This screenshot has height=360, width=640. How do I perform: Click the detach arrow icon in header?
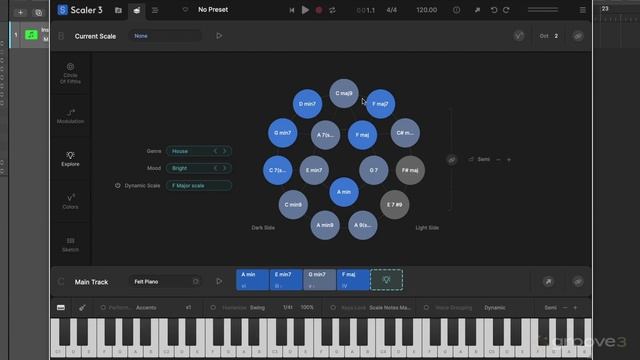click(x=477, y=10)
